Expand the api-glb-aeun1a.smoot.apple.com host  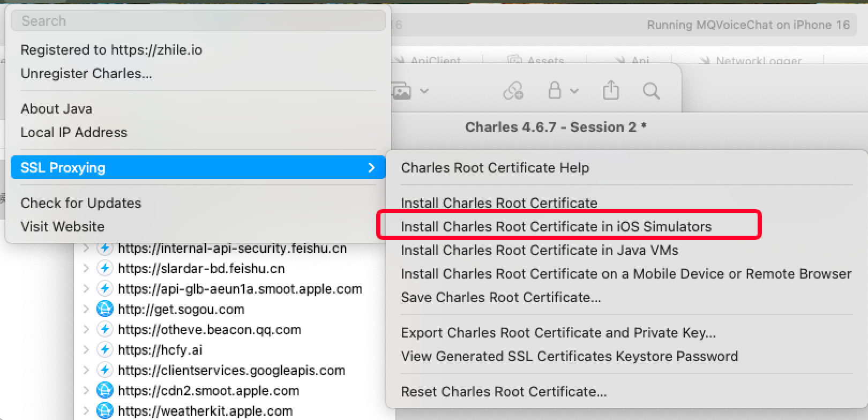click(x=86, y=289)
